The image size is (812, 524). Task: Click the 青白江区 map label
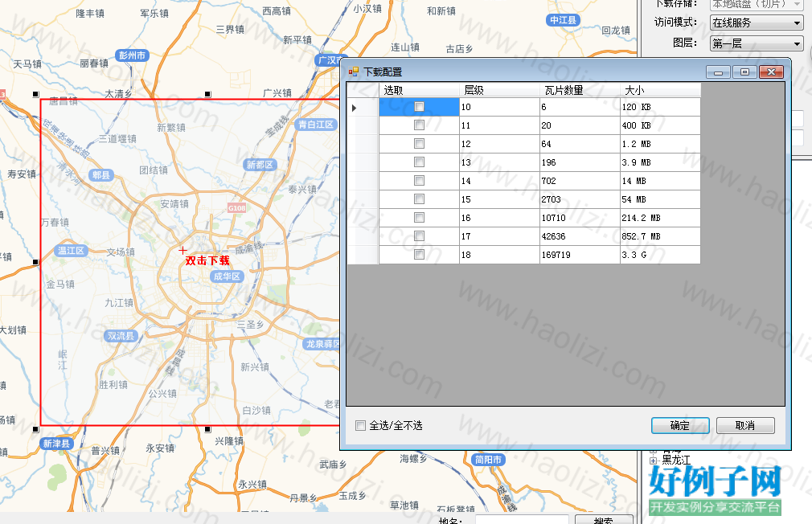click(x=317, y=125)
